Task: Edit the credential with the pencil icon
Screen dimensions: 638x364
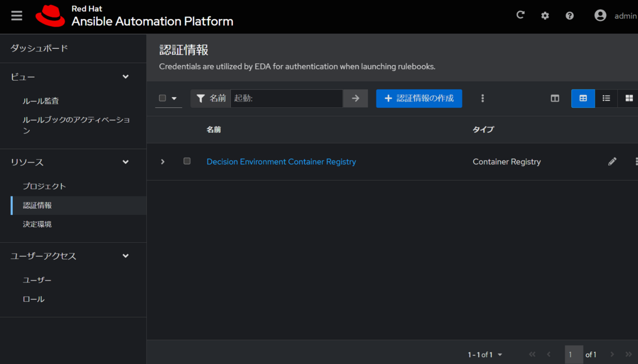Action: 612,162
